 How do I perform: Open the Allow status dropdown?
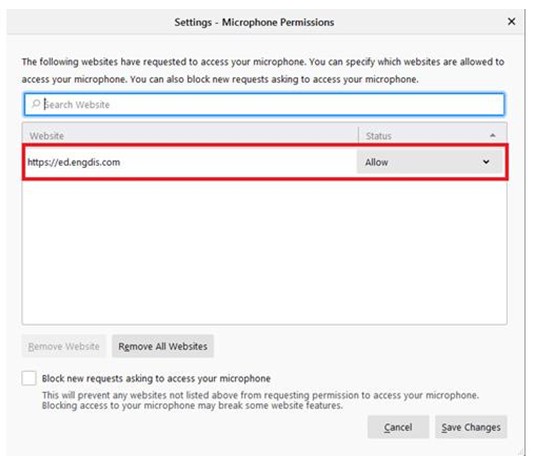click(430, 162)
